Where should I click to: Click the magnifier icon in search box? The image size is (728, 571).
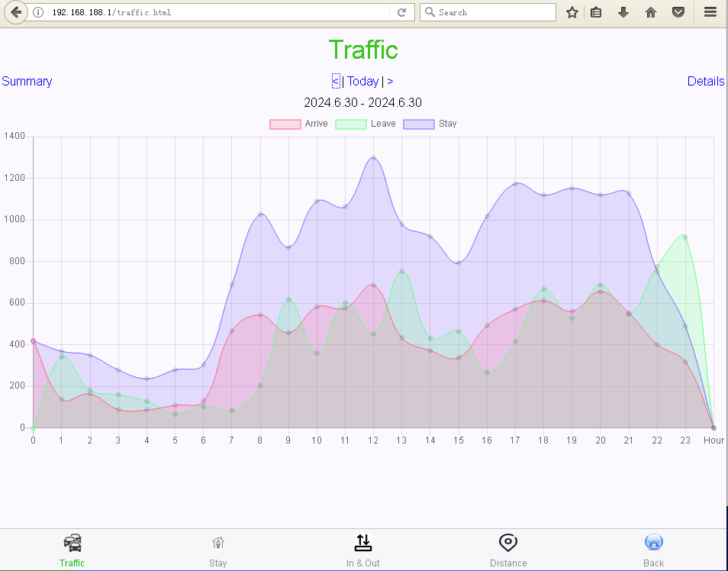[430, 12]
